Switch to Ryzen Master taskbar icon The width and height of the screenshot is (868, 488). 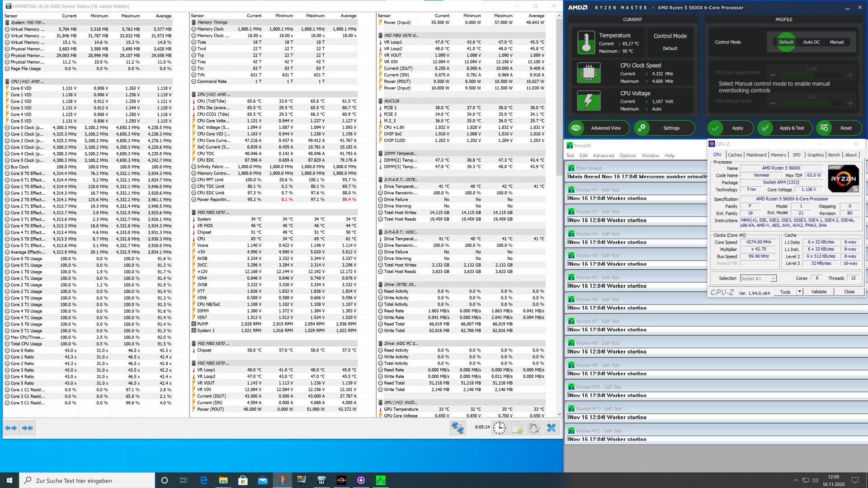341,480
